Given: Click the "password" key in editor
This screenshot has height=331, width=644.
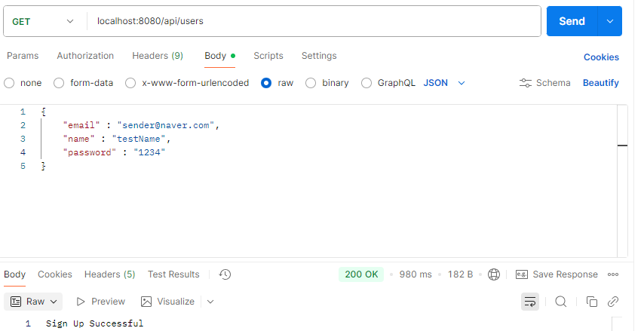Looking at the screenshot, I should [x=89, y=152].
